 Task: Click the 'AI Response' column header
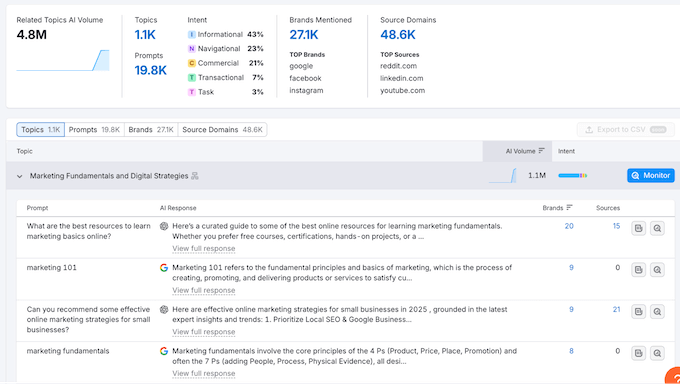178,208
